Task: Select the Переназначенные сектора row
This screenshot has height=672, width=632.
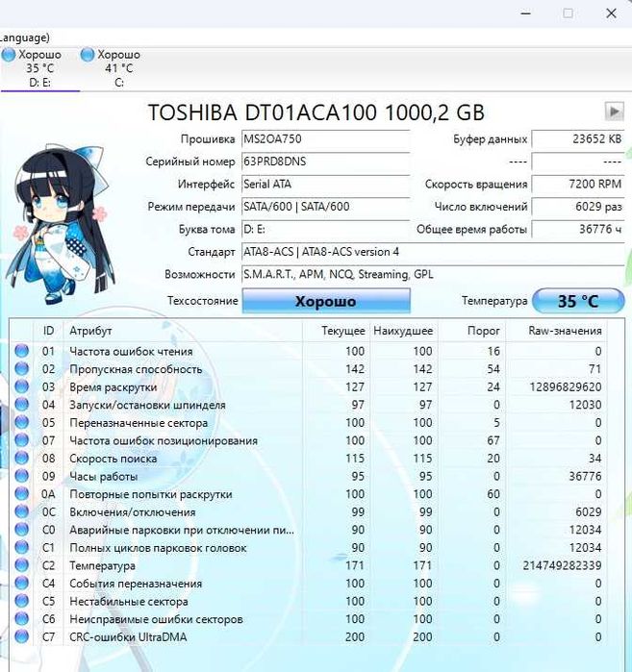Action: click(308, 423)
